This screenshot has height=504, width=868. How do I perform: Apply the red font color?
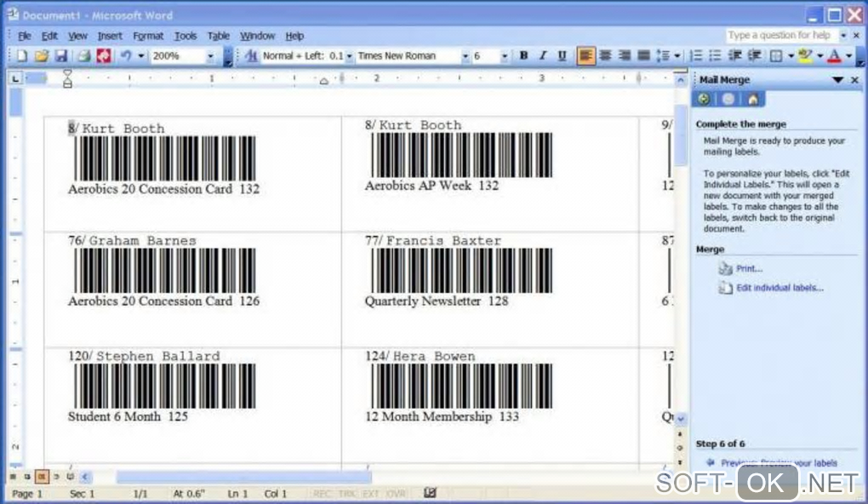(834, 56)
